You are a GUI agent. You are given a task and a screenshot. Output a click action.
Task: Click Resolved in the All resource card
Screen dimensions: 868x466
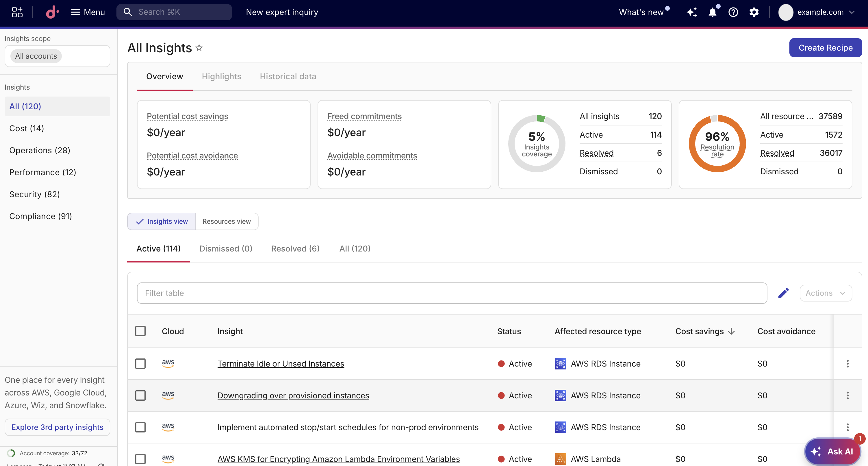pyautogui.click(x=777, y=153)
